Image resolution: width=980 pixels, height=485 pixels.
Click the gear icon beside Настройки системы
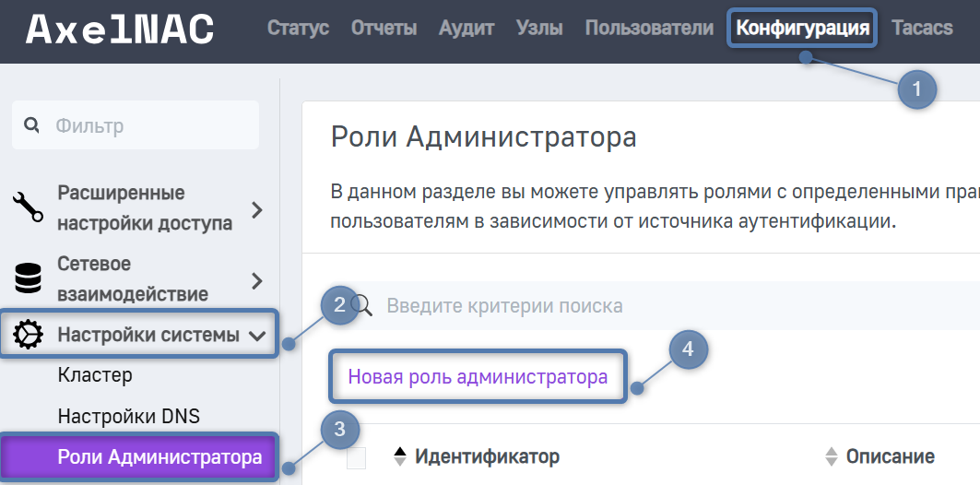pyautogui.click(x=28, y=336)
